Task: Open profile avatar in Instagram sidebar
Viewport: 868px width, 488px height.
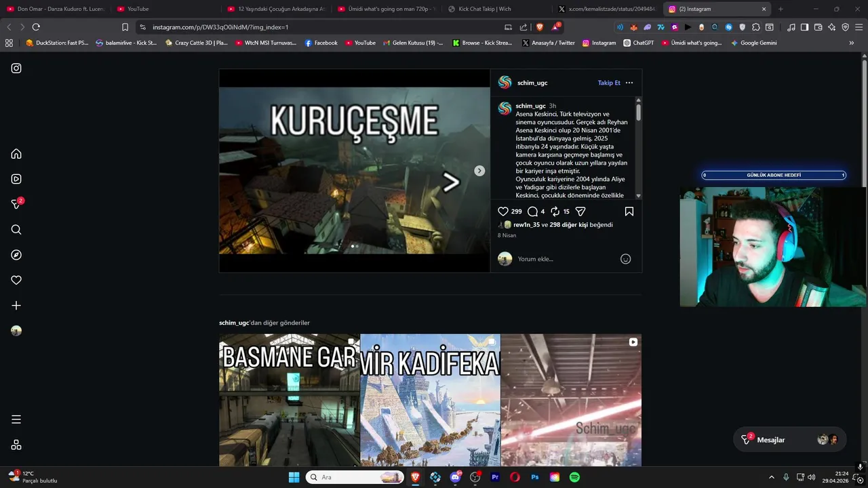Action: coord(16,331)
